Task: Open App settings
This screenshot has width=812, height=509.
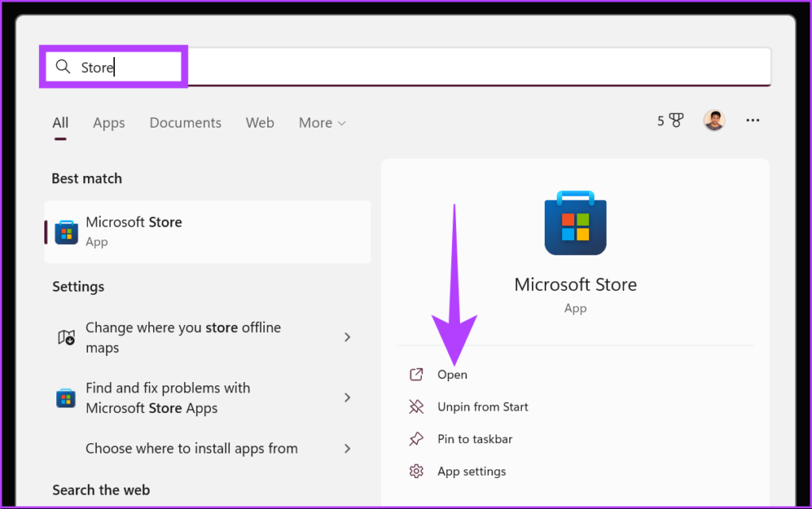Action: coord(472,471)
